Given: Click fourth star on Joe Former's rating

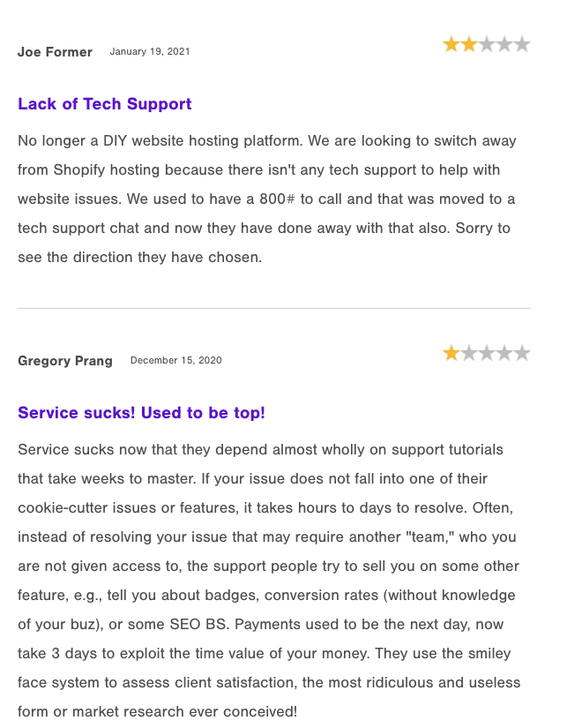Looking at the screenshot, I should point(504,44).
